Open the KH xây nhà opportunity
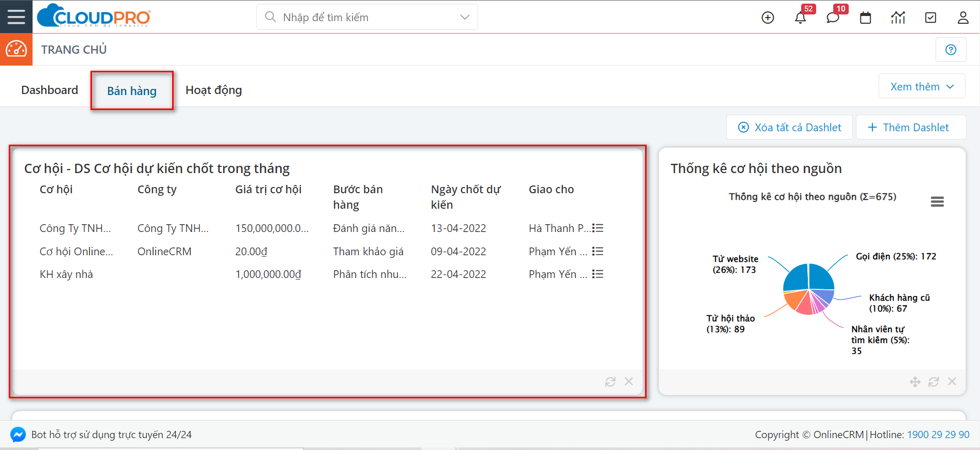980x450 pixels. coord(66,274)
